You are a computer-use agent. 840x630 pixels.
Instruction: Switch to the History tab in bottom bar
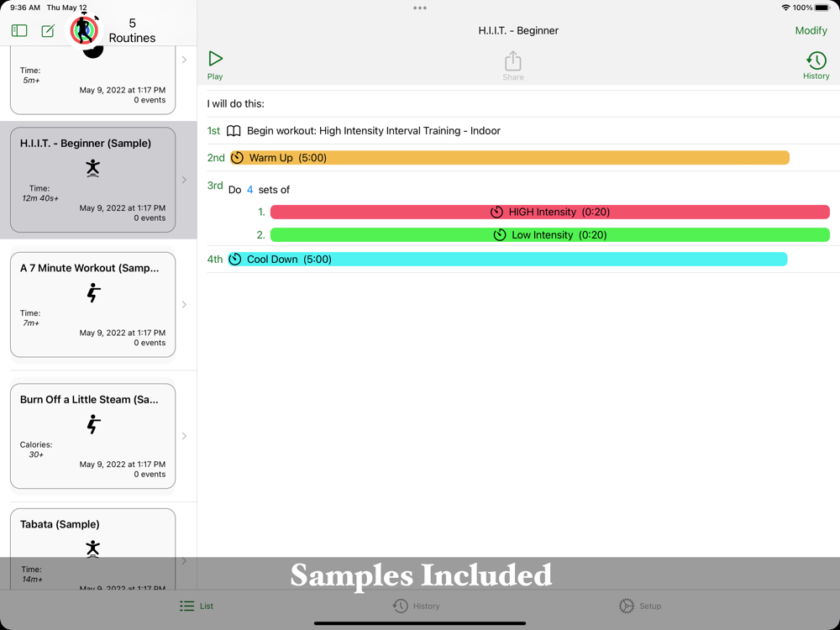[417, 606]
